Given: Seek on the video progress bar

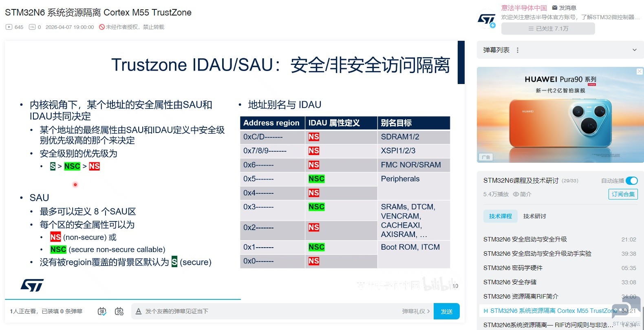Looking at the screenshot, I should tap(235, 299).
